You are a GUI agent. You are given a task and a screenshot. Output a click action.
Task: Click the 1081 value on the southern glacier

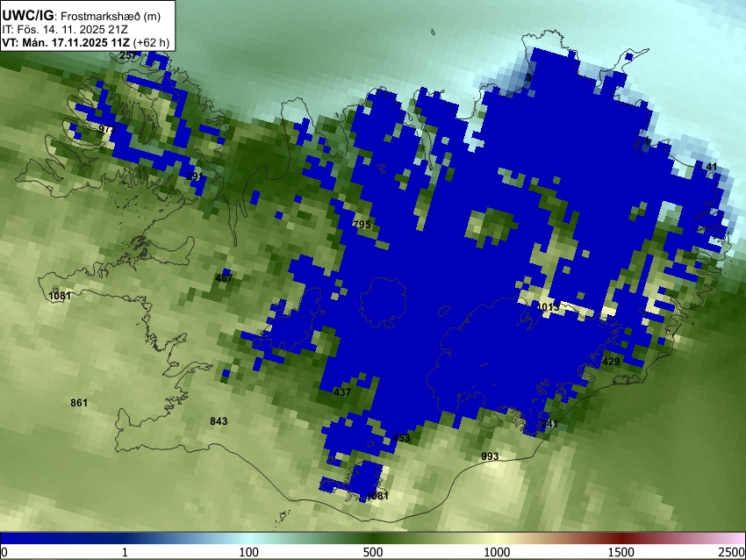click(x=377, y=496)
